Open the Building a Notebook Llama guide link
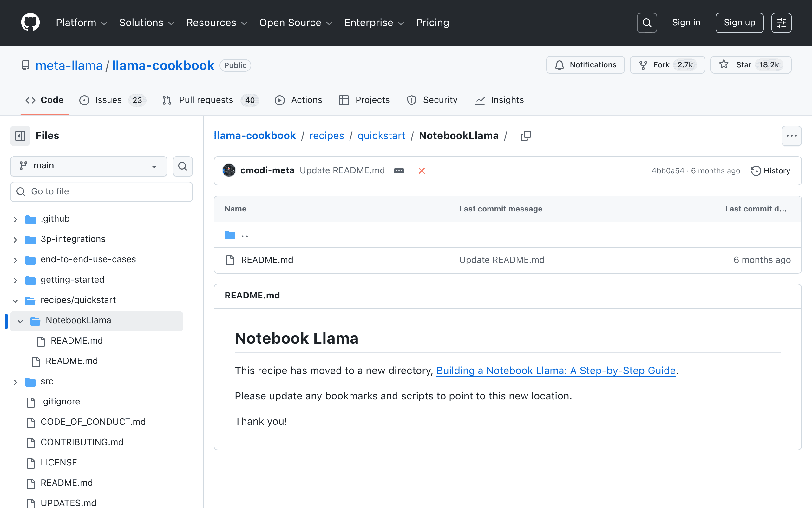812x508 pixels. coord(556,371)
